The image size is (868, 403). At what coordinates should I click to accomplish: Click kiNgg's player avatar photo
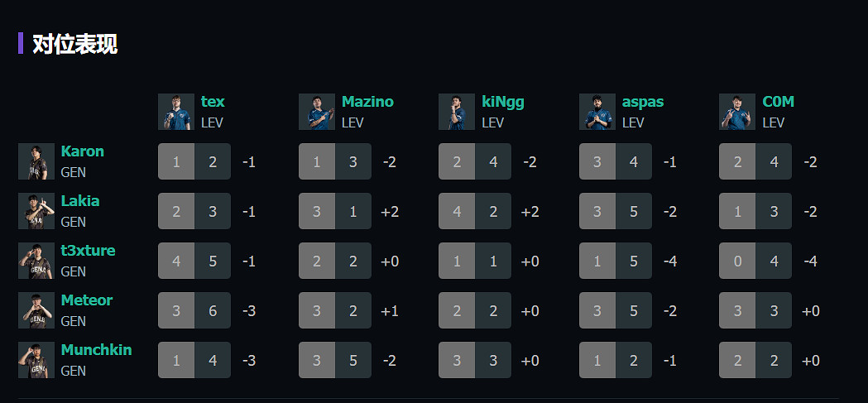coord(457,112)
